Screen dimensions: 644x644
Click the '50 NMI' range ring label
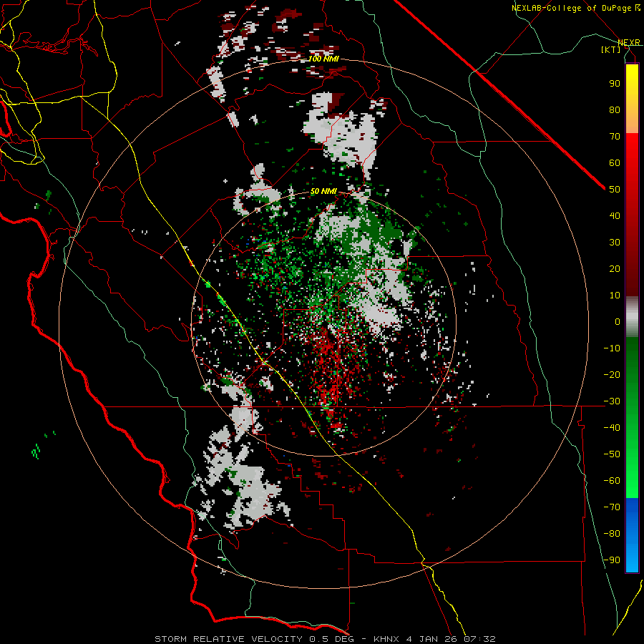[x=323, y=191]
